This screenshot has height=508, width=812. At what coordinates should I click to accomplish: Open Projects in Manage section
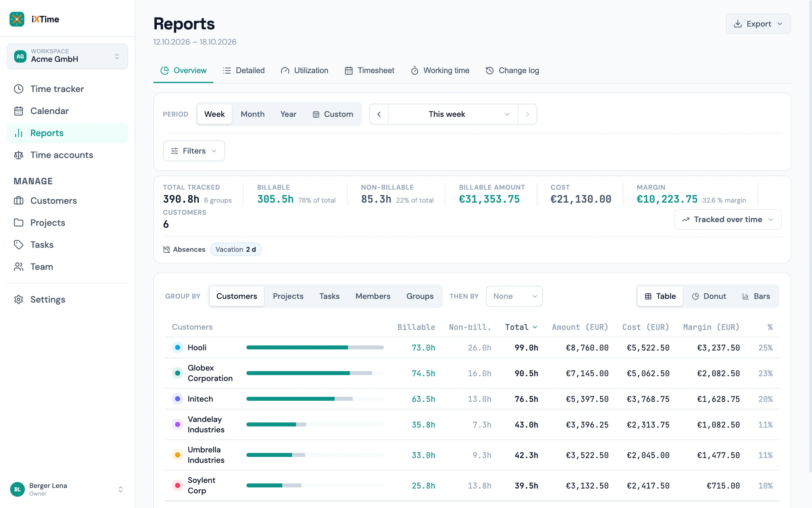click(67, 222)
